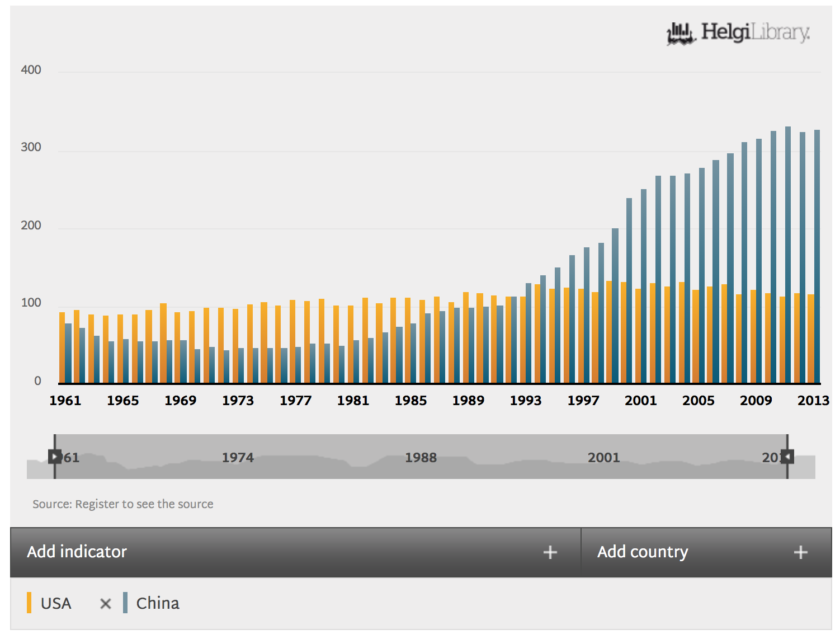The image size is (840, 639).
Task: Click the 1973 x-axis label
Action: point(238,401)
